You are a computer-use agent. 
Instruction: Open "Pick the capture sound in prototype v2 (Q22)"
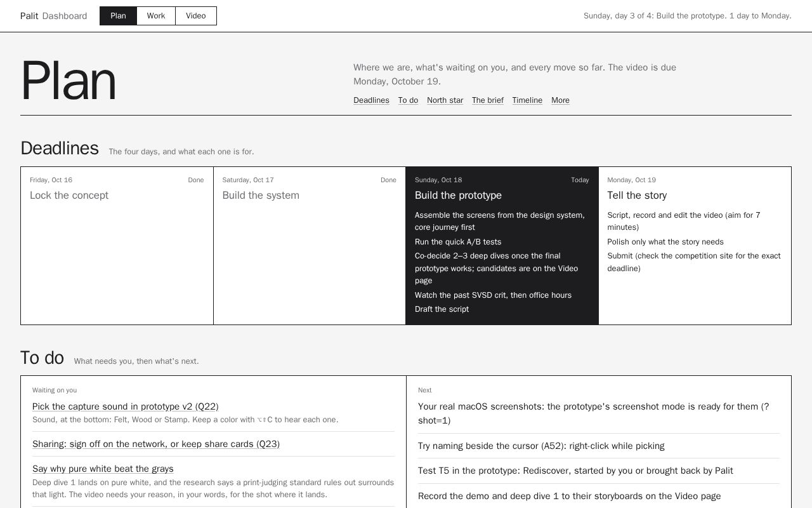pyautogui.click(x=125, y=406)
